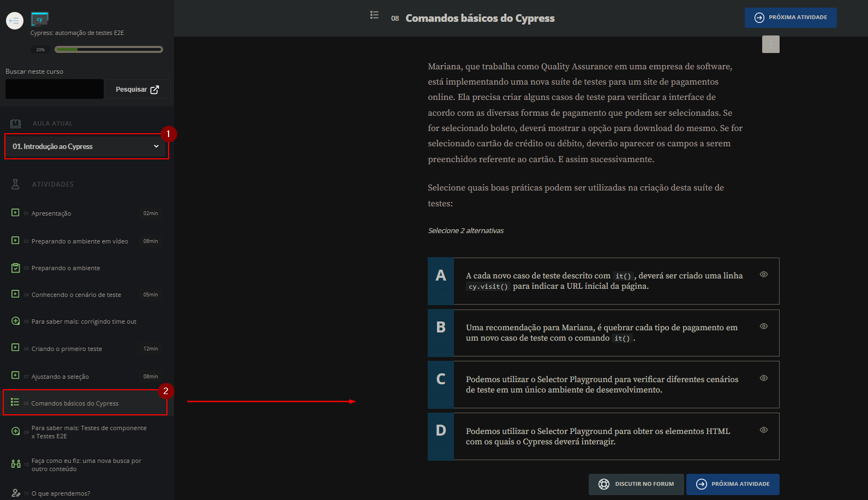
Task: Click the 20% progress label
Action: (x=41, y=50)
